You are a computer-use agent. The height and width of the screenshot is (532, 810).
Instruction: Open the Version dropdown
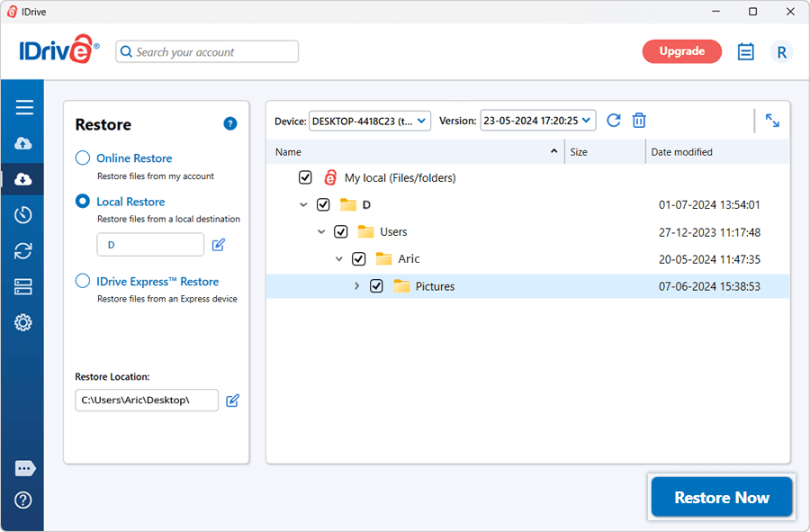(x=538, y=121)
